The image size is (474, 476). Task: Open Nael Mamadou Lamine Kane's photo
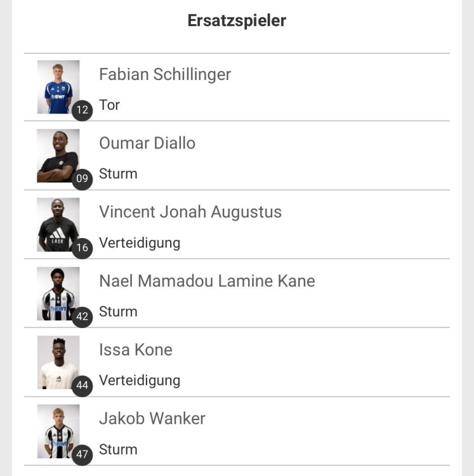(x=58, y=293)
